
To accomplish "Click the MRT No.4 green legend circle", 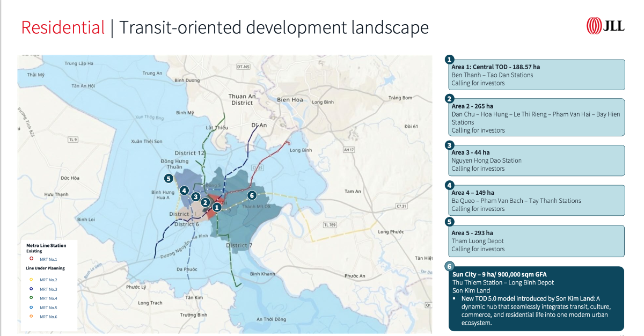I will click(x=32, y=298).
